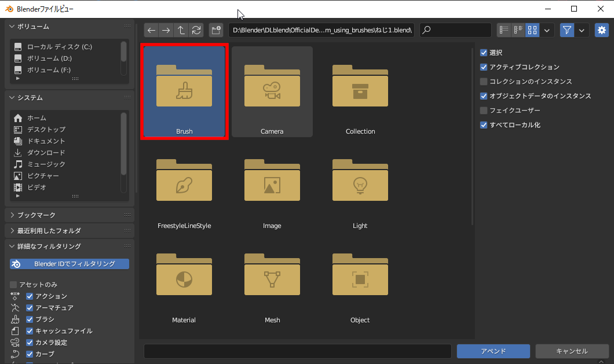Jump to ビデオ folder

pyautogui.click(x=65, y=187)
